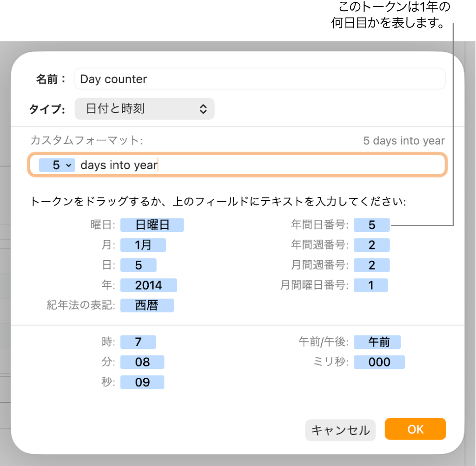Click the 西暦 era token

click(x=146, y=305)
